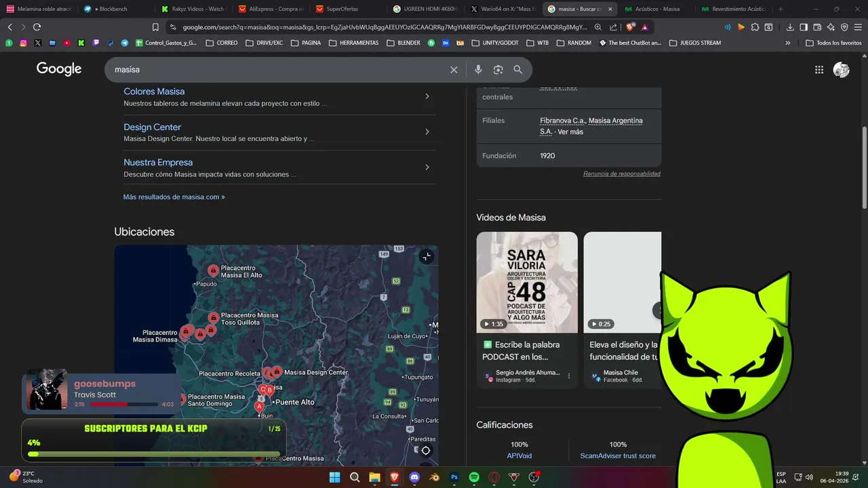Expand the map to full view
This screenshot has height=488, width=868.
(426, 256)
